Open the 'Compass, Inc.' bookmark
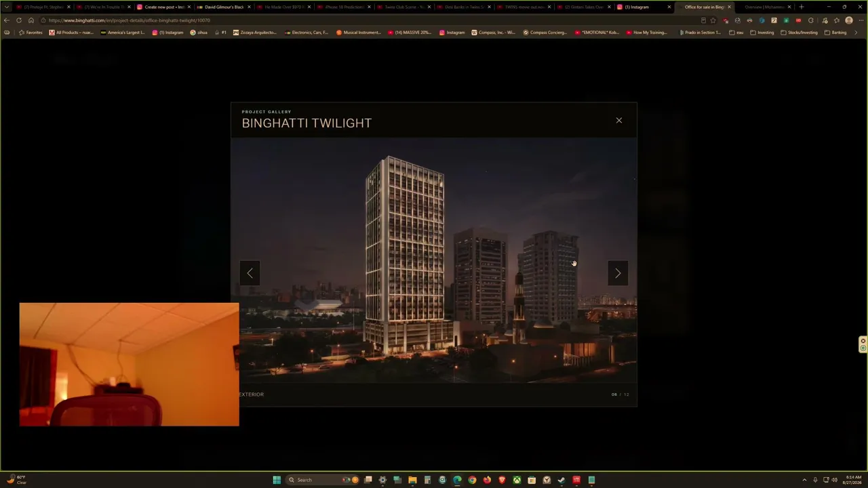Viewport: 868px width, 488px height. click(493, 33)
